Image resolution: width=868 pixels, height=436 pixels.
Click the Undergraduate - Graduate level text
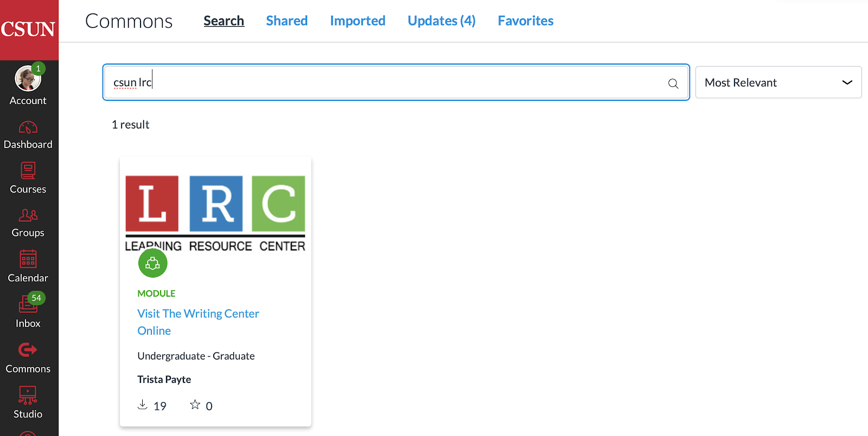point(196,356)
